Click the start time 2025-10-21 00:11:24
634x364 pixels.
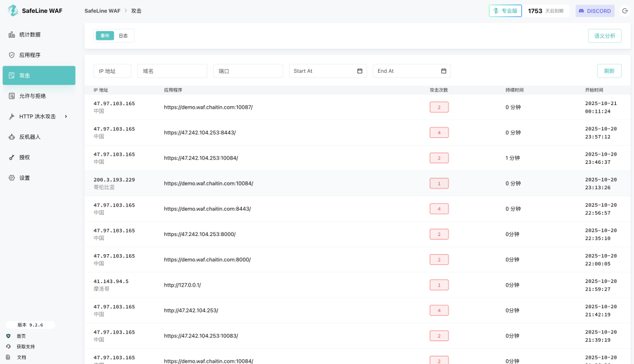(x=601, y=107)
